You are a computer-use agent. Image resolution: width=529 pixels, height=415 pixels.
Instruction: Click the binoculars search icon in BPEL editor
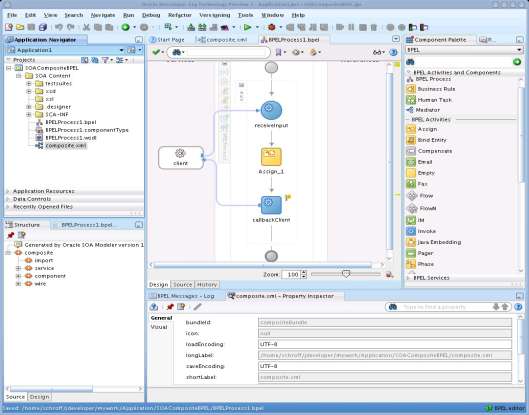(176, 52)
